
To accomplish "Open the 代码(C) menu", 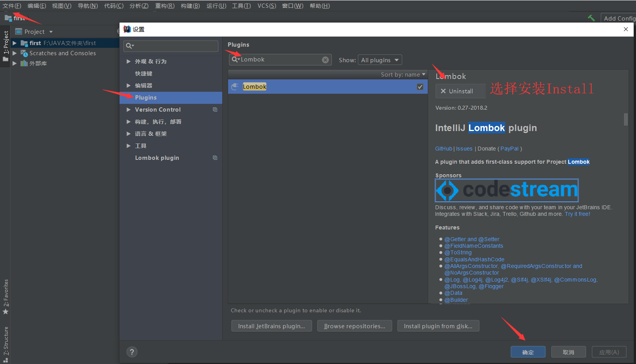I will [114, 6].
